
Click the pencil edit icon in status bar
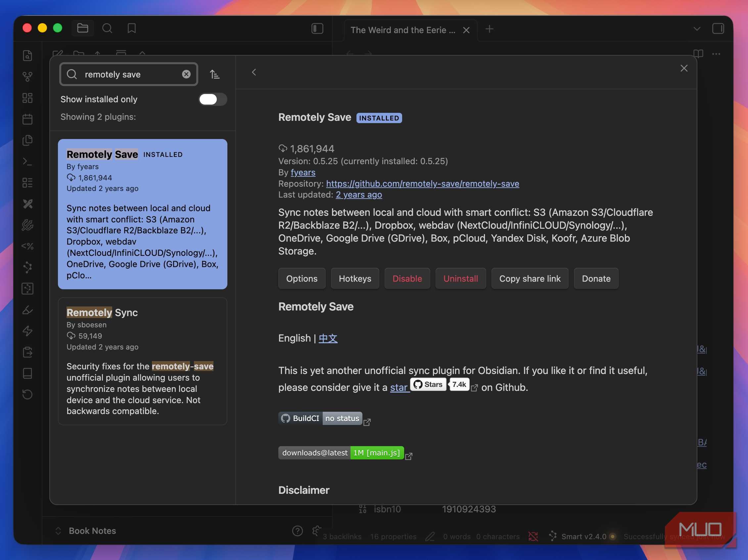430,537
